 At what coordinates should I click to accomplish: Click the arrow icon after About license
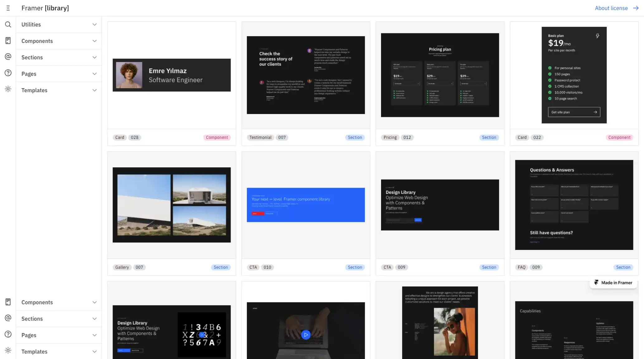click(636, 8)
